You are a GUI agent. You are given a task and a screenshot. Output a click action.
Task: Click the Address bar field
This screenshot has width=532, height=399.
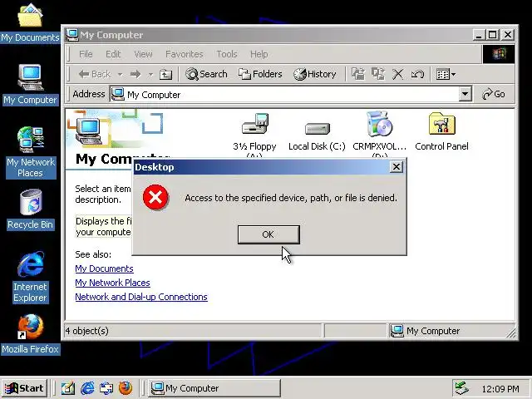click(x=291, y=94)
